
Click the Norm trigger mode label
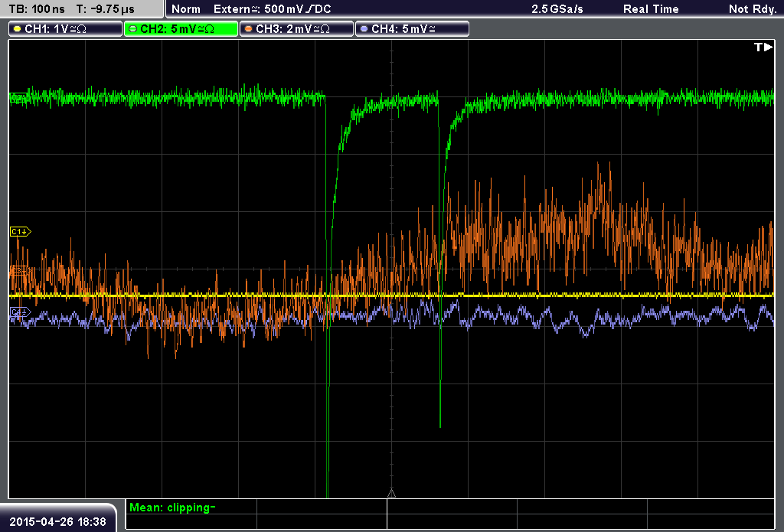pyautogui.click(x=186, y=9)
